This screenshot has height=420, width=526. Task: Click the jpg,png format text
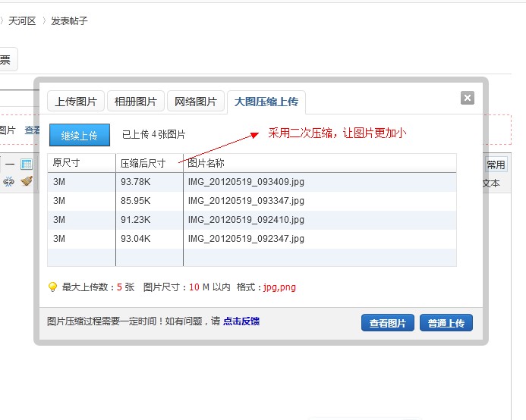[279, 287]
